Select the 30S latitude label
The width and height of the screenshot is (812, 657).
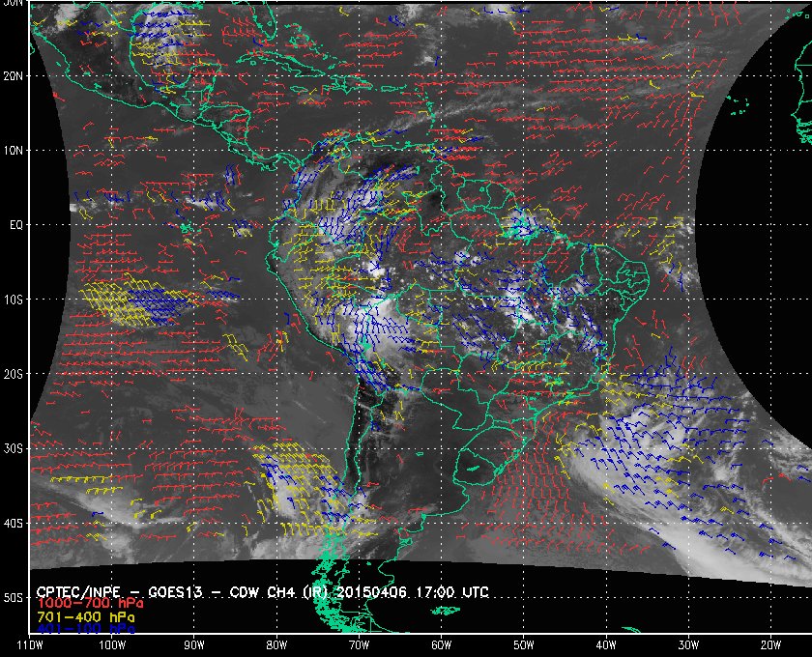coord(13,448)
